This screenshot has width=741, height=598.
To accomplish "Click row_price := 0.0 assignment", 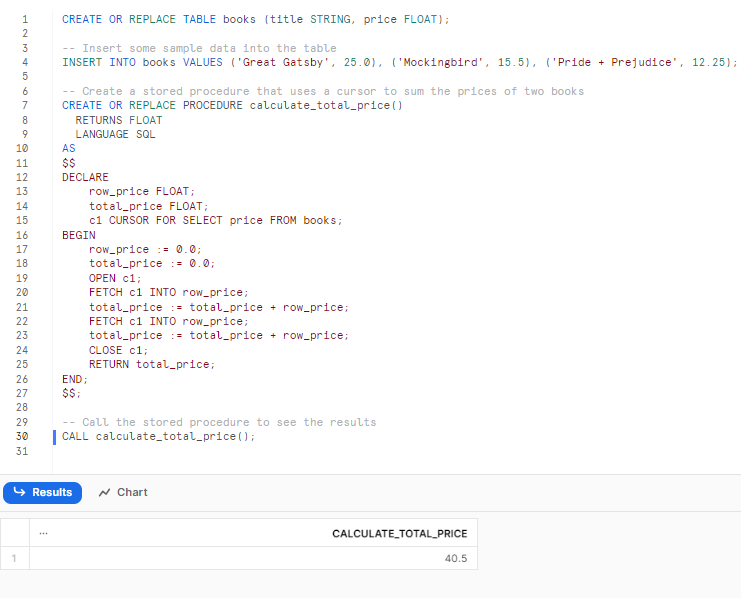I will coord(145,249).
